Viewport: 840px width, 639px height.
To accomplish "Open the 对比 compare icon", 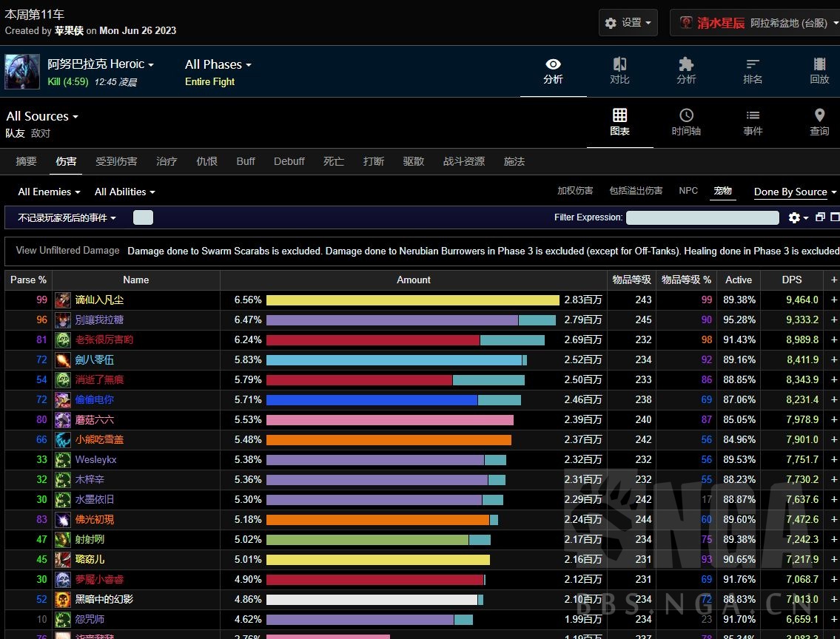I will 619,65.
